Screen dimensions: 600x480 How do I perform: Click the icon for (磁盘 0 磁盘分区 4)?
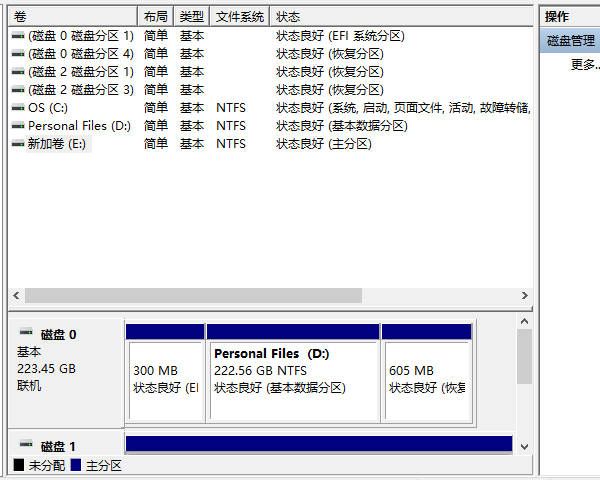click(19, 54)
